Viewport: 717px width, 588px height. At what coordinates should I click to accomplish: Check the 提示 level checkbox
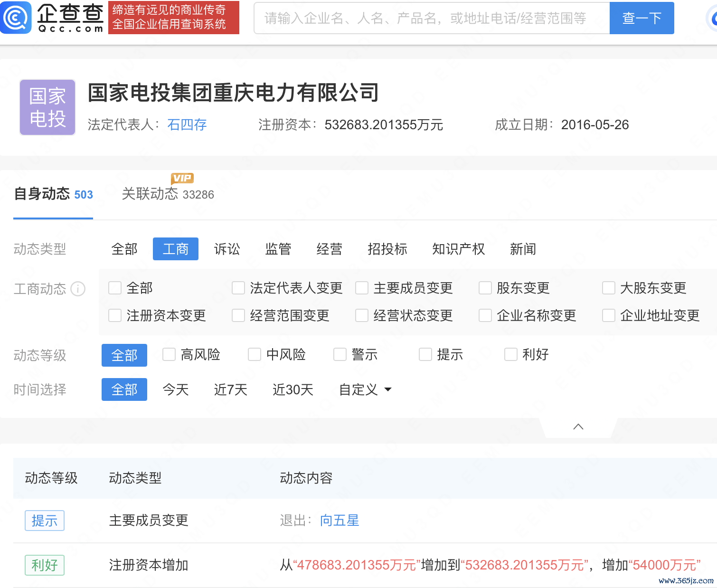coord(425,354)
